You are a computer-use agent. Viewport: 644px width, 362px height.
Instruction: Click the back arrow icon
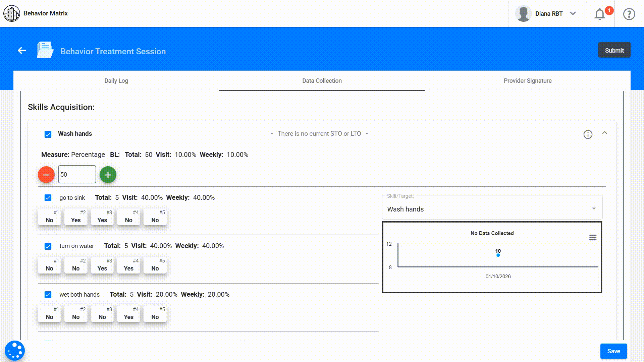coord(22,51)
